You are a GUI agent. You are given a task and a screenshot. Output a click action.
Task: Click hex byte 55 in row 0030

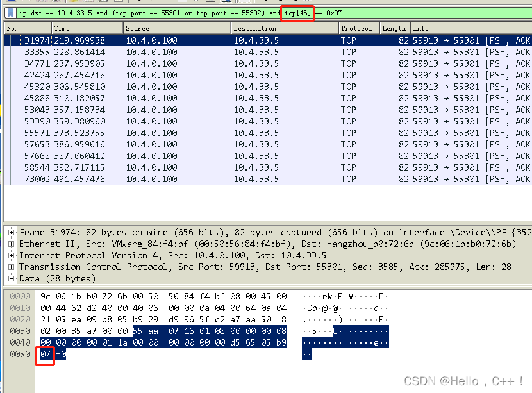click(137, 331)
